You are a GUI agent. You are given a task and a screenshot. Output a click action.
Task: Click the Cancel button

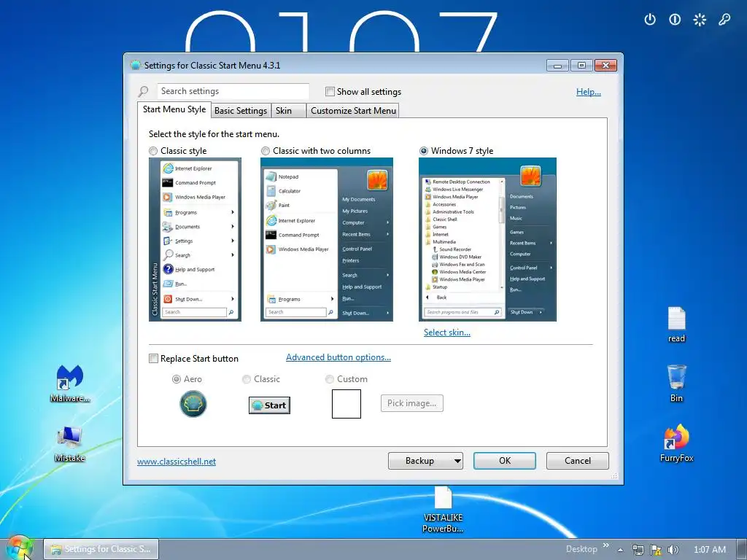click(578, 461)
